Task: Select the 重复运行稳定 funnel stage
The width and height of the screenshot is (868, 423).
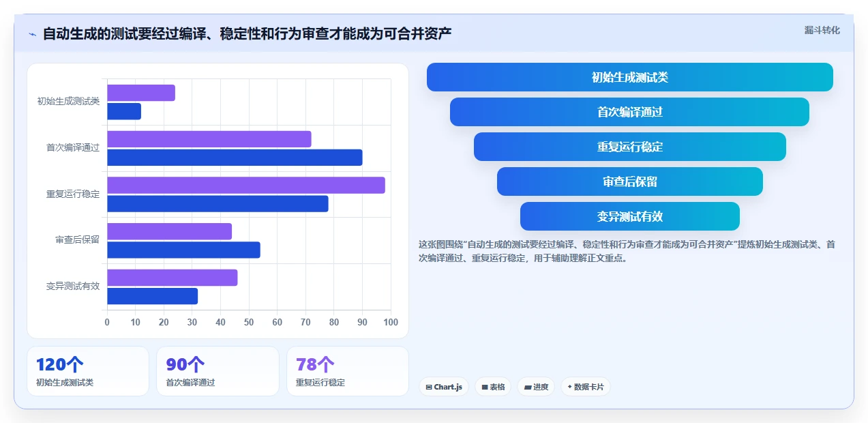Action: (630, 147)
